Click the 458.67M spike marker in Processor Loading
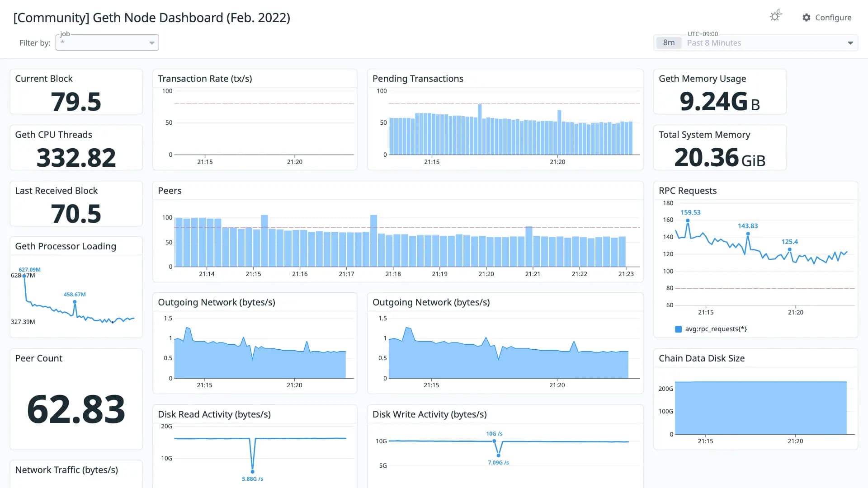 point(75,302)
